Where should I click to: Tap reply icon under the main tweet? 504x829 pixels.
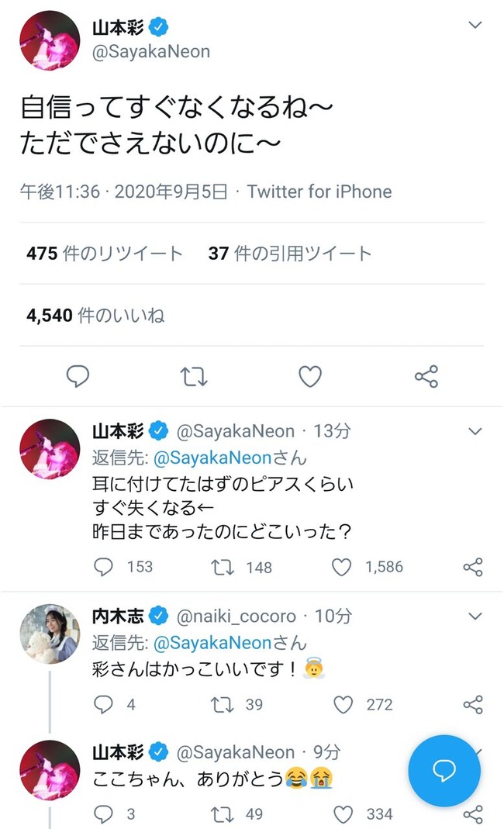coord(78,376)
